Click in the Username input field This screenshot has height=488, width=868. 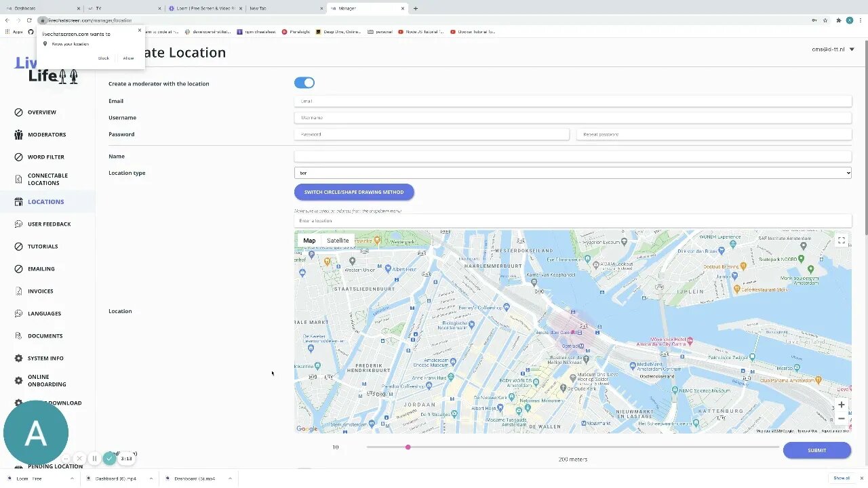[572, 118]
